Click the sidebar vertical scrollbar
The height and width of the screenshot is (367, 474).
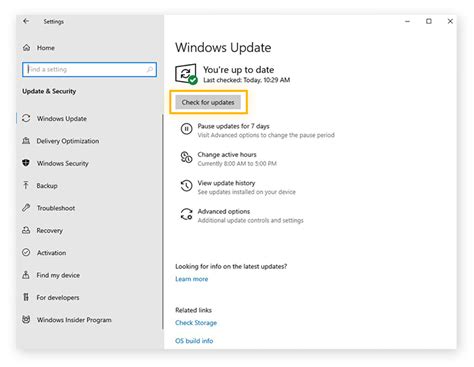(163, 222)
